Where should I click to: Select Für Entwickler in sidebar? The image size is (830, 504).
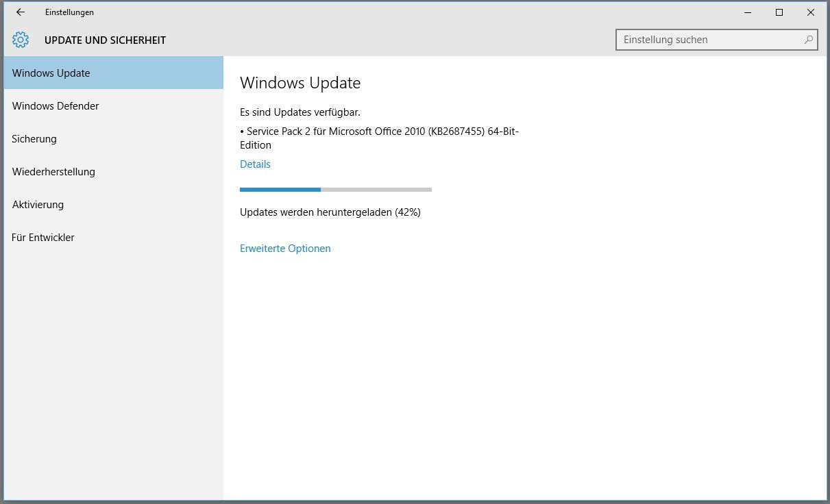coord(114,237)
